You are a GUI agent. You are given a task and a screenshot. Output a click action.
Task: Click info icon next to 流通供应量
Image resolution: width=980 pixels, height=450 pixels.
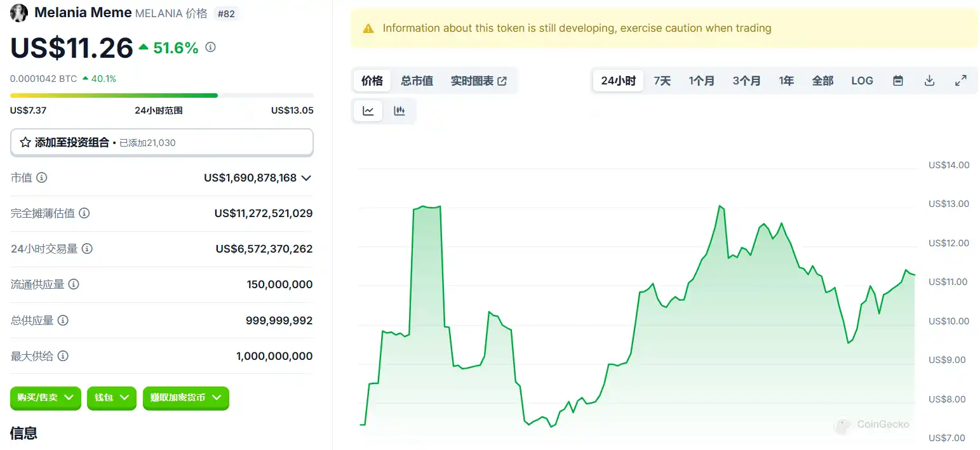(74, 284)
